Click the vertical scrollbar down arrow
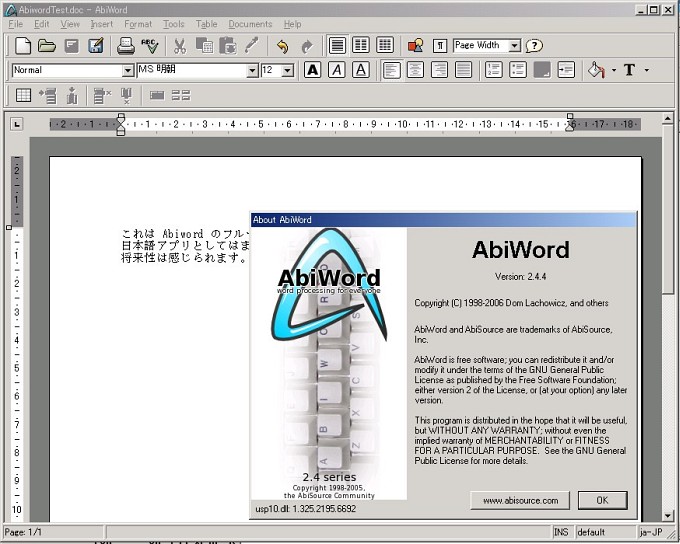Viewport: 680px width, 544px height. [x=668, y=516]
